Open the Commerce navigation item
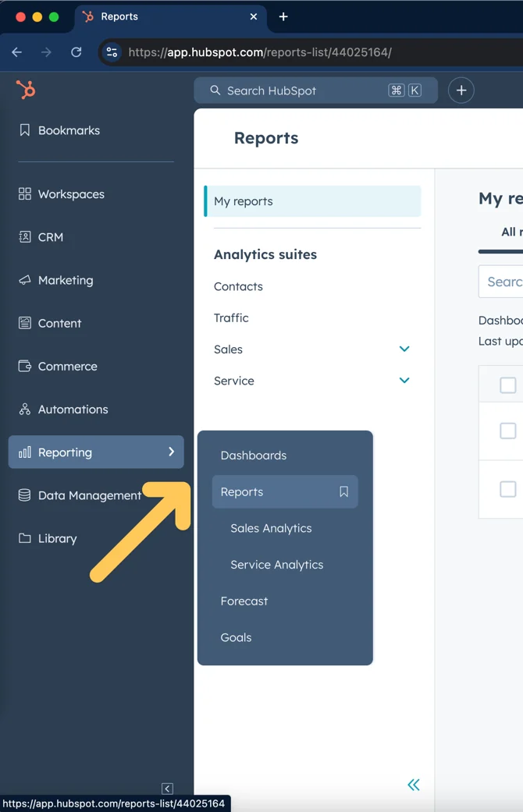The width and height of the screenshot is (523, 812). point(58,366)
